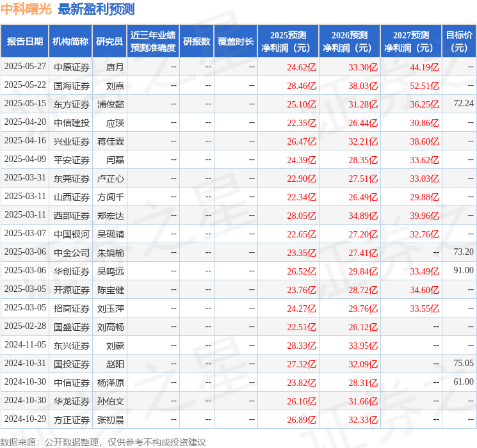477x448 pixels.
Task: Click analyst name 郑宏达
Action: coord(111,216)
